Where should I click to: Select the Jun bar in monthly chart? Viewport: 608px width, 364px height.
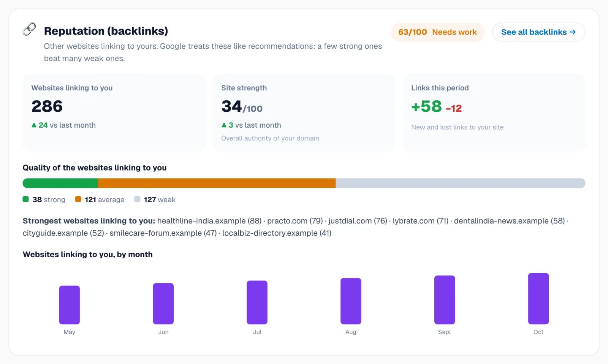click(x=163, y=304)
